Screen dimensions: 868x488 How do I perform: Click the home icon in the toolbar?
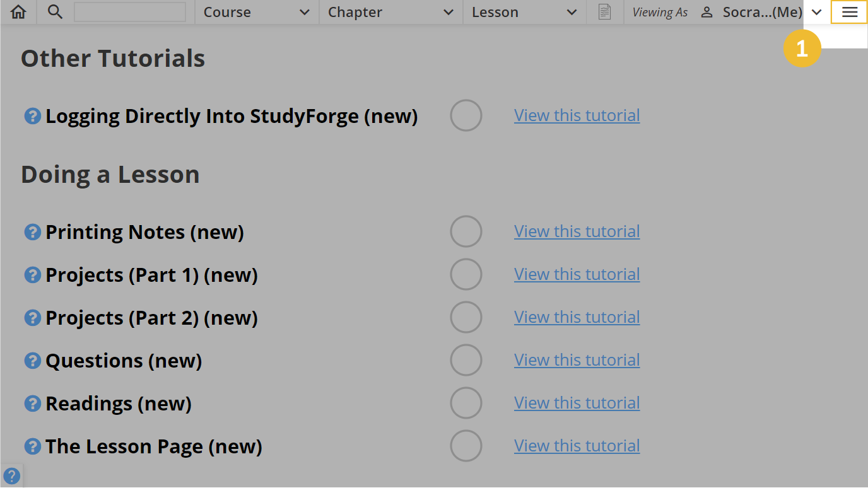pyautogui.click(x=18, y=11)
